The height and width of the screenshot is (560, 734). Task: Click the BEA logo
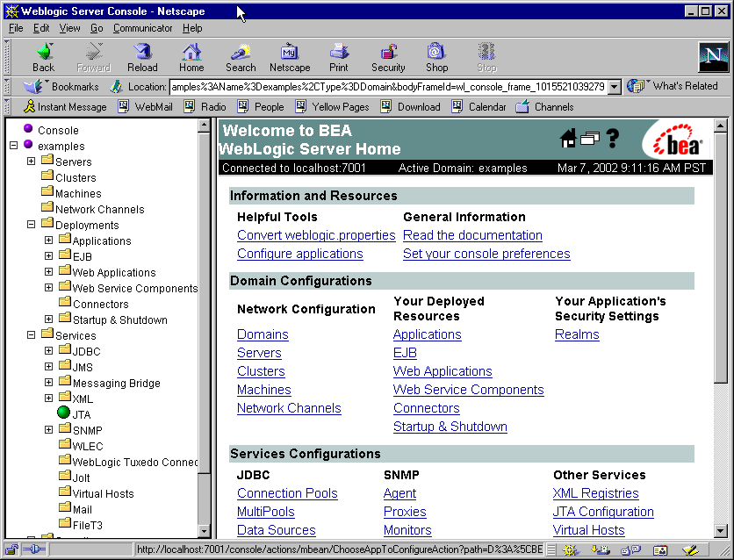[x=677, y=140]
